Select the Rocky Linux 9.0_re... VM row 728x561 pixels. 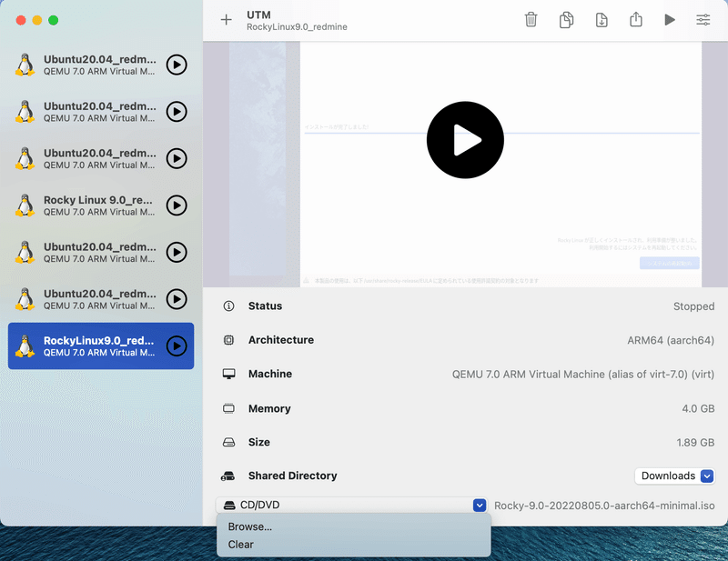point(101,205)
